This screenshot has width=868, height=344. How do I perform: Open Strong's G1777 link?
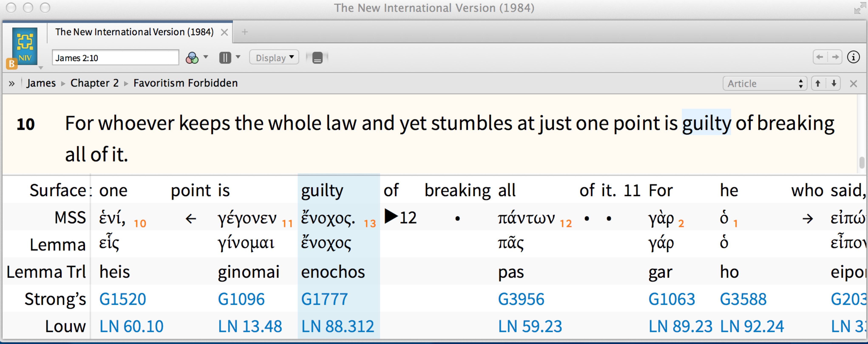click(325, 299)
